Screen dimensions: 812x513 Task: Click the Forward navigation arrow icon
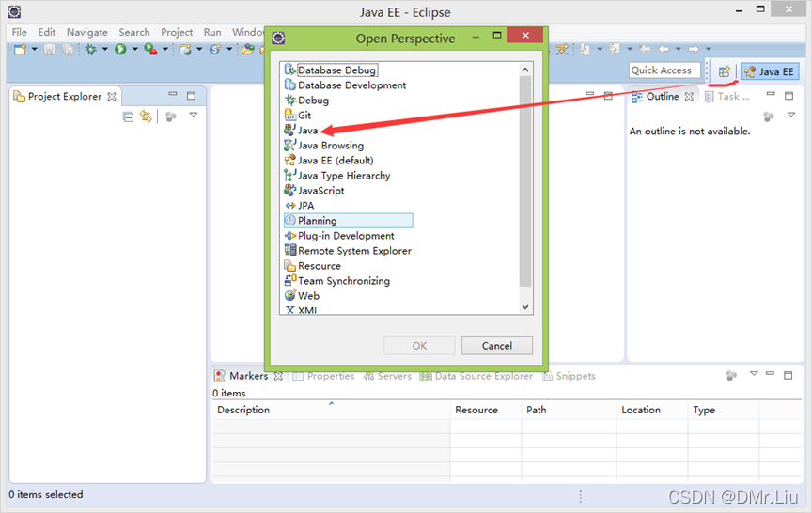(x=694, y=49)
